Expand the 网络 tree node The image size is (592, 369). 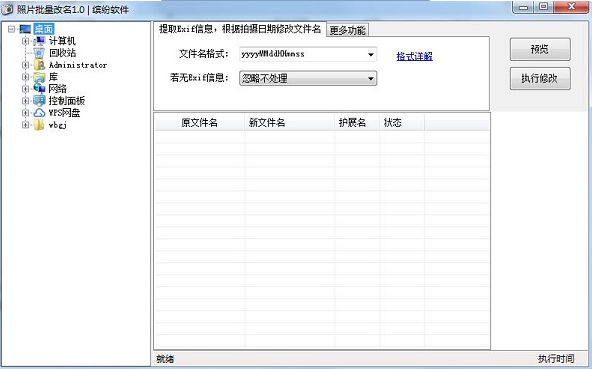click(25, 89)
